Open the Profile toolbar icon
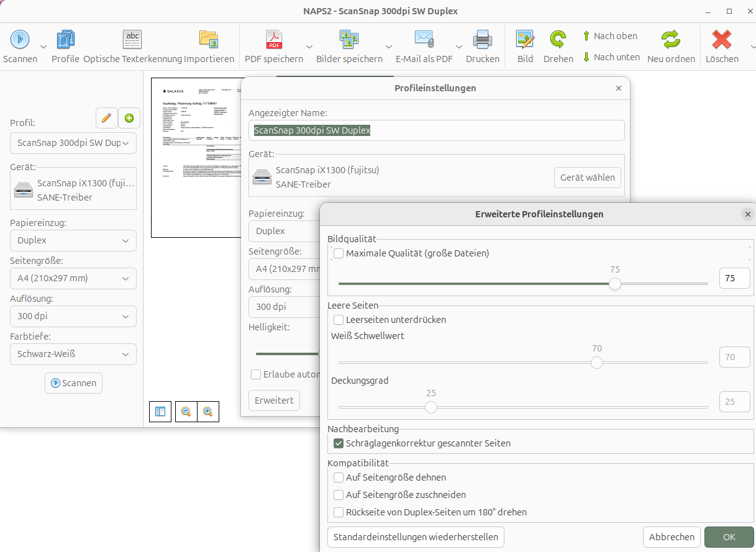Screen dimensions: 756x552 tap(65, 40)
